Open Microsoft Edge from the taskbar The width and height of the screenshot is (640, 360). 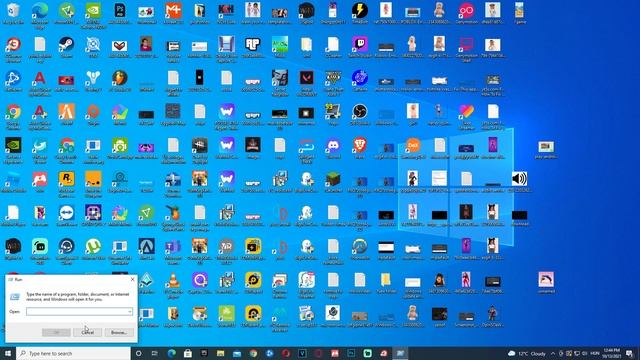coord(171,353)
